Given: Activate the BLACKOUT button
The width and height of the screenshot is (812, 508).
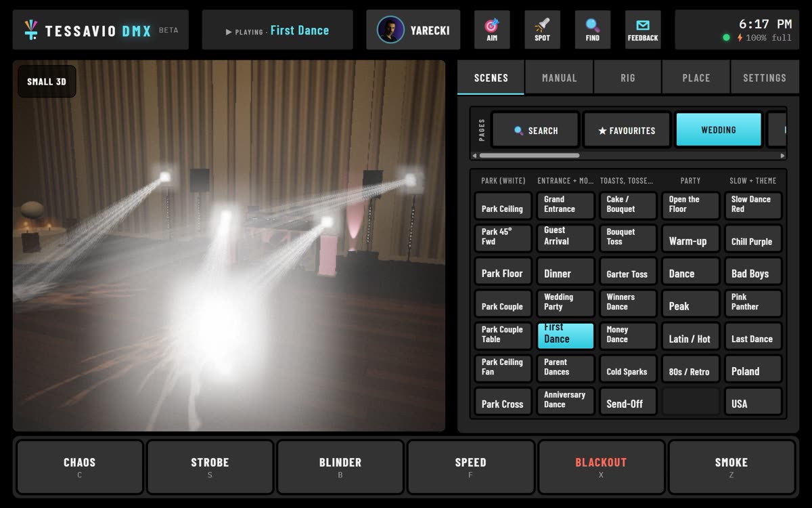Looking at the screenshot, I should coord(601,467).
